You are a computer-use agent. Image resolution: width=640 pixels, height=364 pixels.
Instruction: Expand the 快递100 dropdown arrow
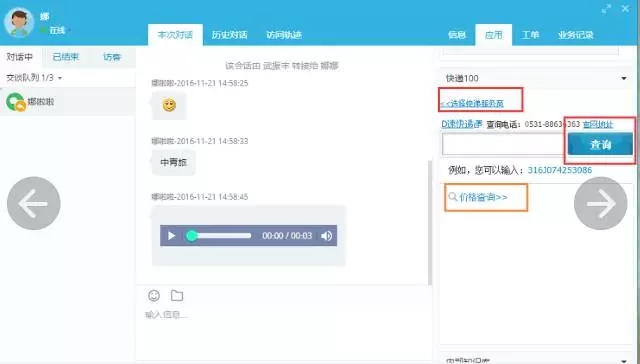624,78
